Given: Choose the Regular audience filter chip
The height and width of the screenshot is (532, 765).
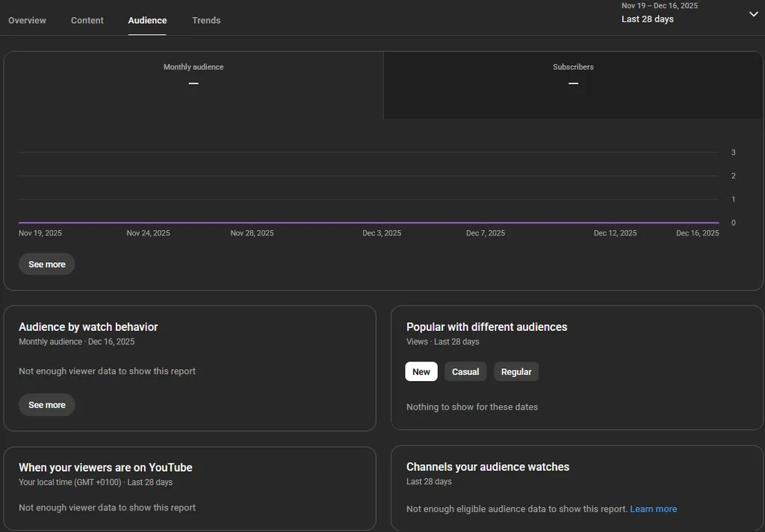Looking at the screenshot, I should 516,372.
